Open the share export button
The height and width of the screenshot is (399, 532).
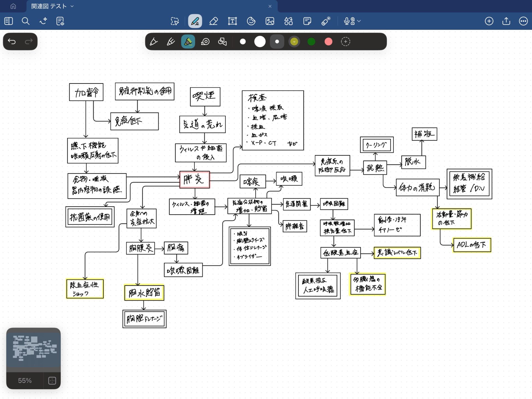pyautogui.click(x=506, y=21)
